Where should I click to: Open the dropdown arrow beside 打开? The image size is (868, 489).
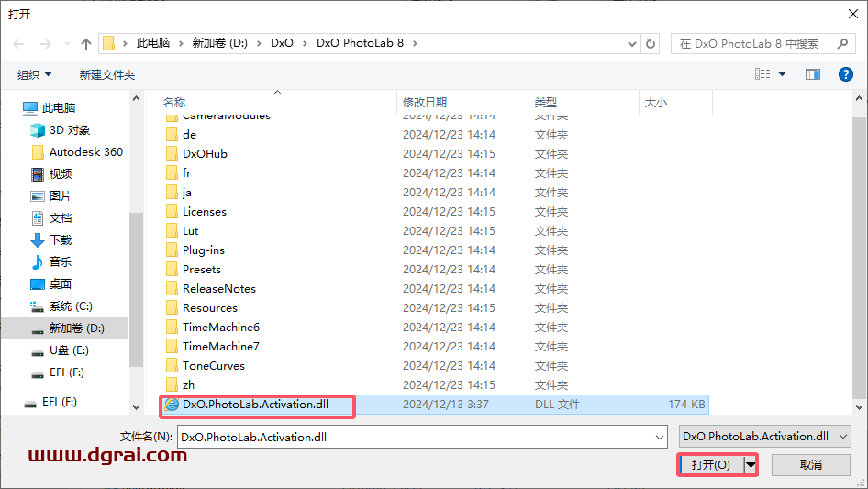(751, 465)
